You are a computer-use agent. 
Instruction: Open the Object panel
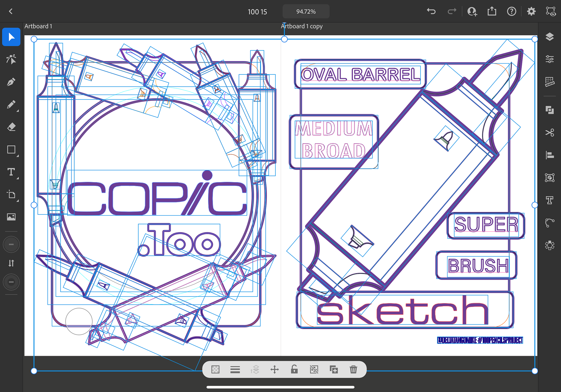pos(550,177)
